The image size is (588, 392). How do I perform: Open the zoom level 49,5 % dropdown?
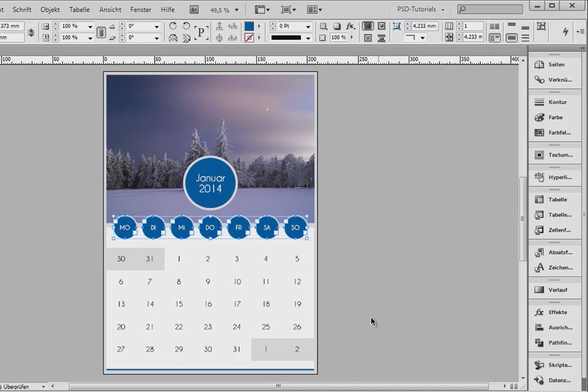click(237, 10)
